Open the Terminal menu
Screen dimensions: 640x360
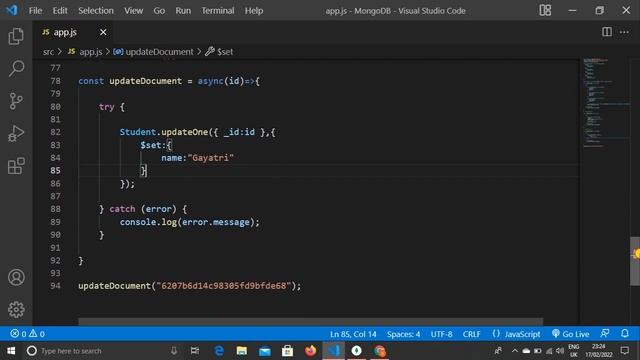click(x=218, y=11)
